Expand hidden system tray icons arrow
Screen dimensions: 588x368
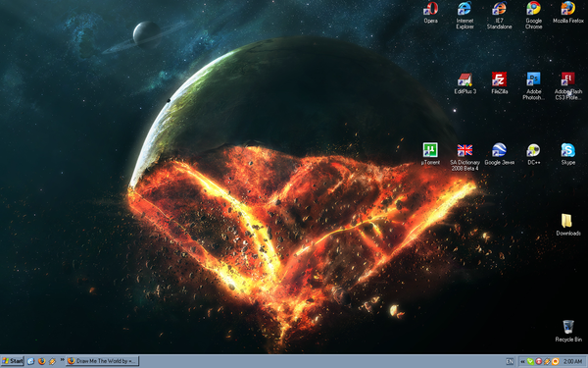click(522, 361)
